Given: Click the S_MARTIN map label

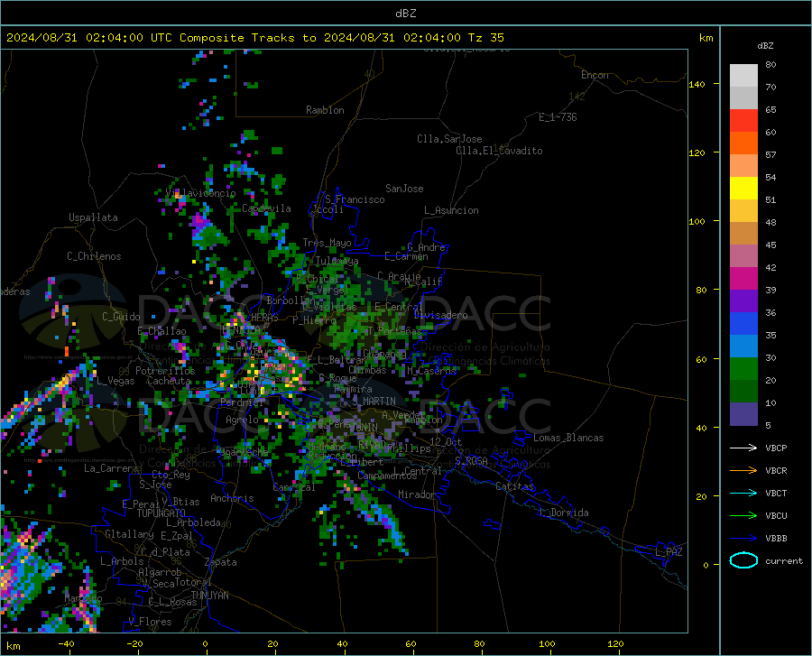Looking at the screenshot, I should click(x=374, y=402).
